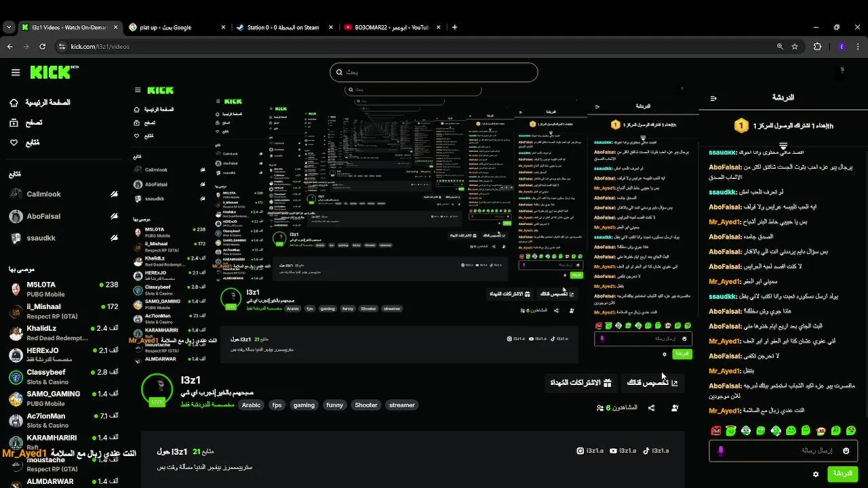Pick the green angel halo emote
Image resolution: width=868 pixels, height=488 pixels.
click(731, 430)
